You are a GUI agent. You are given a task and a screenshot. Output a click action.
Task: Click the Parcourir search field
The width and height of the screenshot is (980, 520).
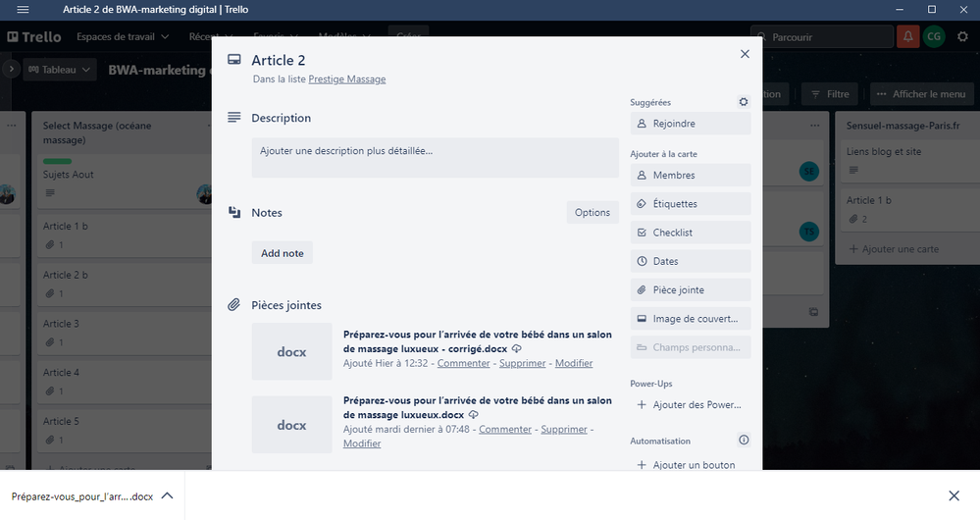822,37
